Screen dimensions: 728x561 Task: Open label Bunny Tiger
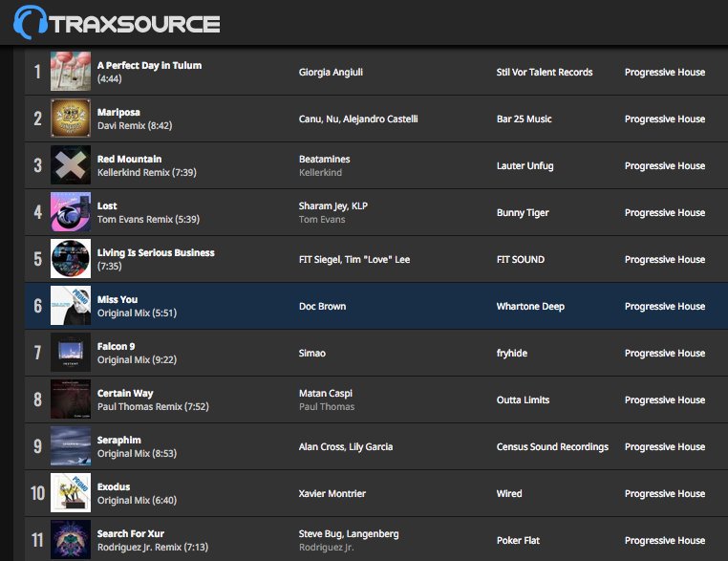[x=523, y=213]
